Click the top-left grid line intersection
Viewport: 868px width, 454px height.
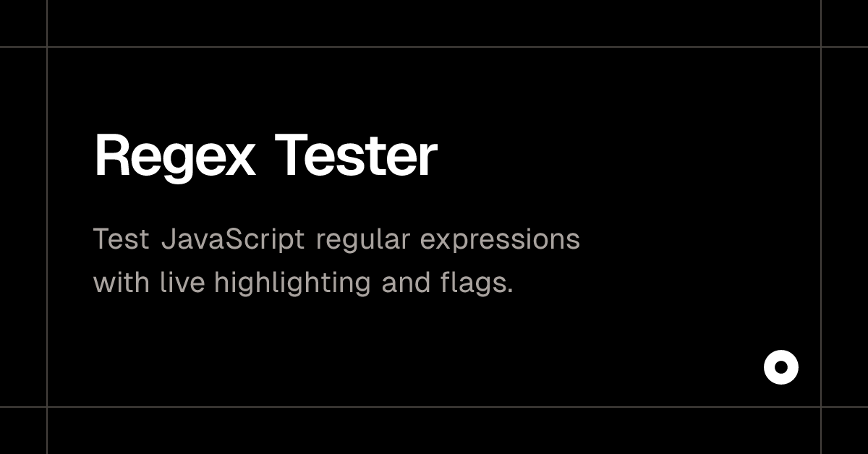point(47,47)
